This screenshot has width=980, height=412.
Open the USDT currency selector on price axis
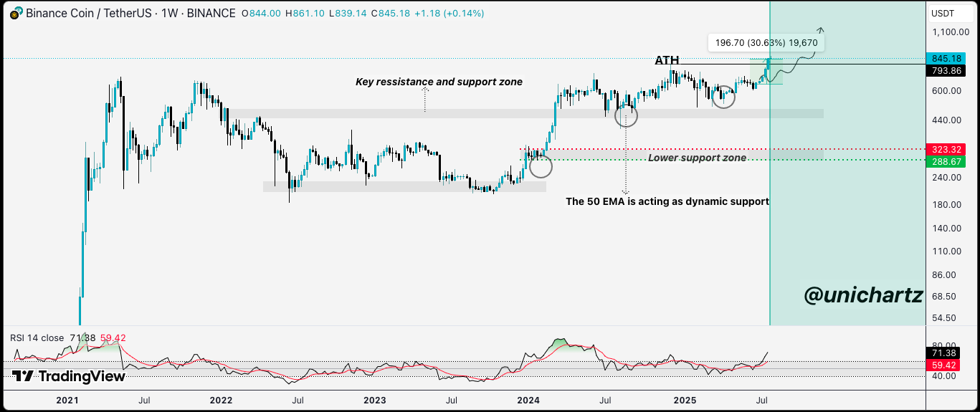pyautogui.click(x=942, y=13)
